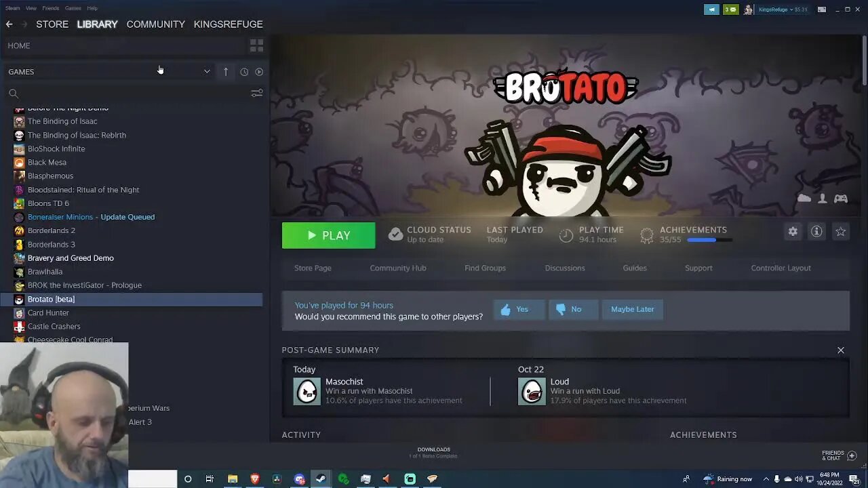The width and height of the screenshot is (868, 488).
Task: Open the Guides link
Action: [x=635, y=268]
